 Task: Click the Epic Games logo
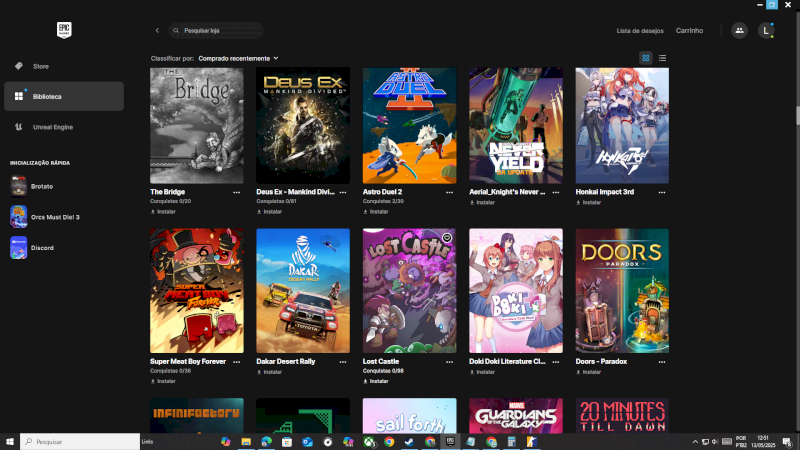click(64, 30)
